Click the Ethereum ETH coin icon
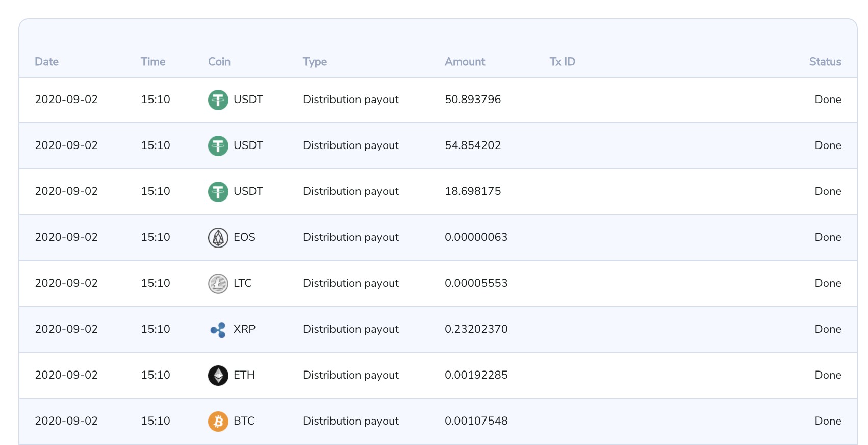The width and height of the screenshot is (868, 445). 218,375
